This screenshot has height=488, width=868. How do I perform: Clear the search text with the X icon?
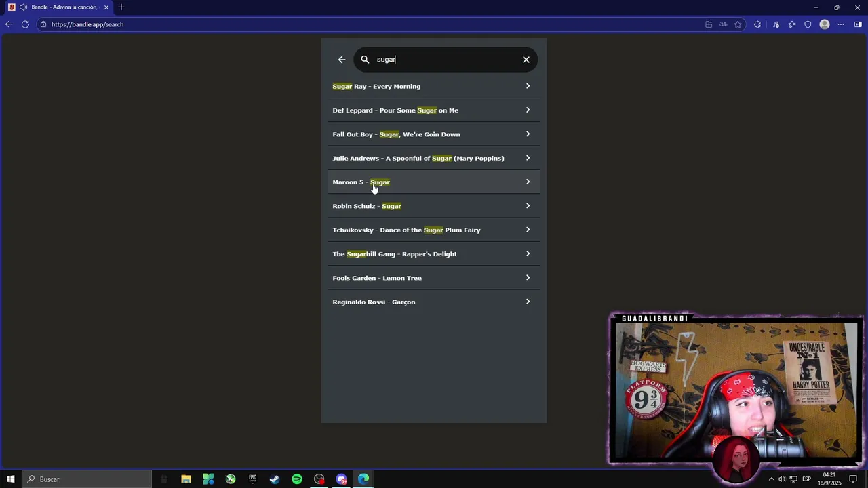pos(526,60)
